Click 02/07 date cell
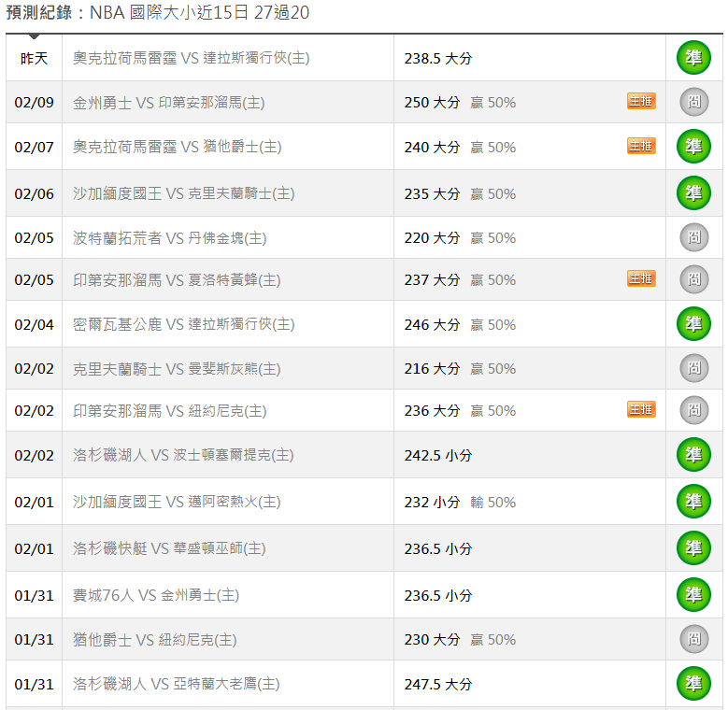The width and height of the screenshot is (728, 710). point(34,147)
